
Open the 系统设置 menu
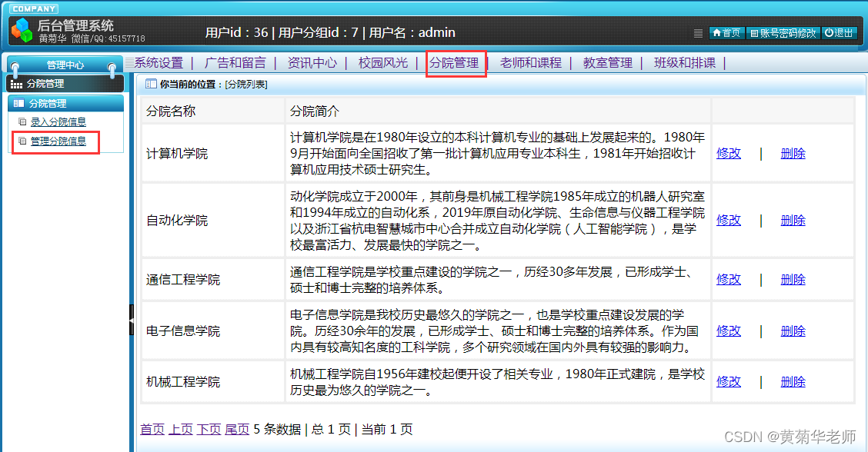point(159,63)
